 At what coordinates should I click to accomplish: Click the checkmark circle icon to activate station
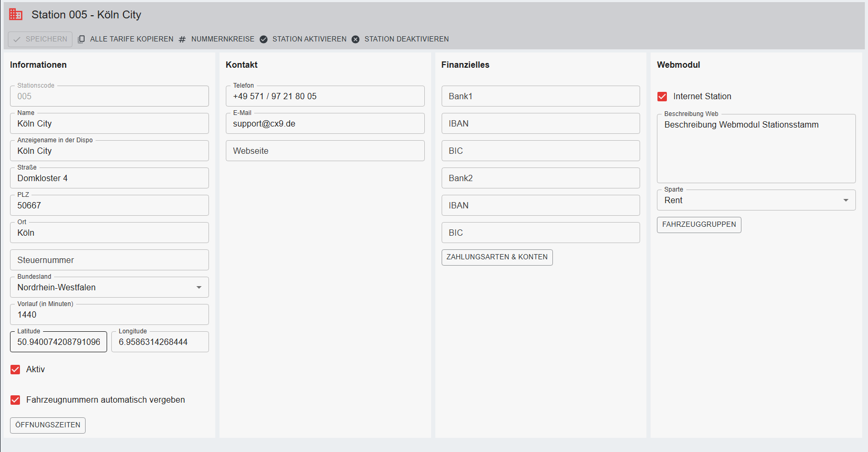click(x=264, y=39)
